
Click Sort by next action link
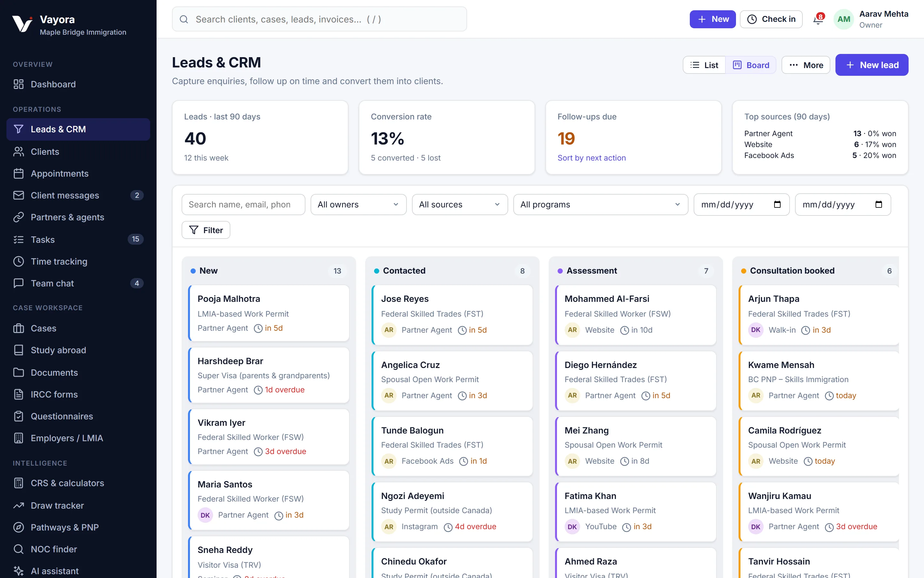591,157
